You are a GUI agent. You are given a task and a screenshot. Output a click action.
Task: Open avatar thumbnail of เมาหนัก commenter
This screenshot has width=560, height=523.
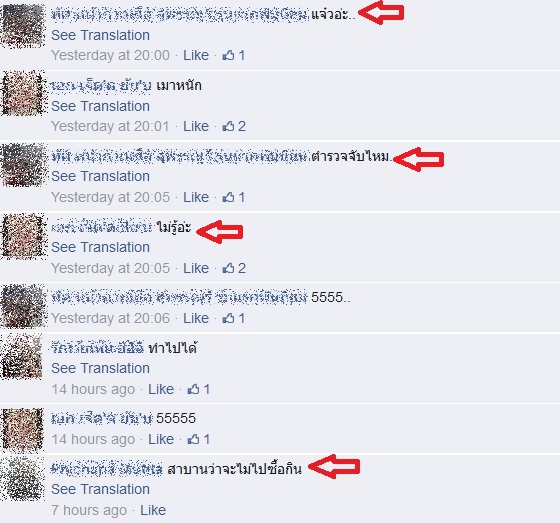23,93
